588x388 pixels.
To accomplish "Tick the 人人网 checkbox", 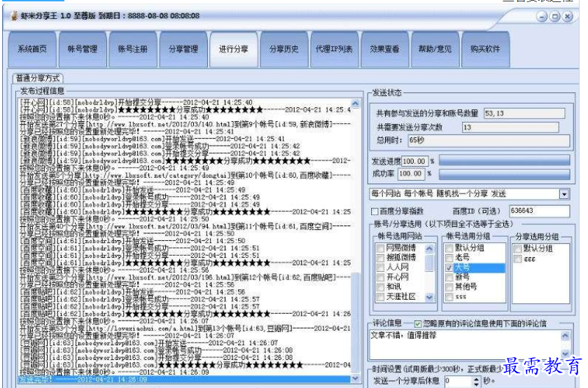I will pos(380,268).
